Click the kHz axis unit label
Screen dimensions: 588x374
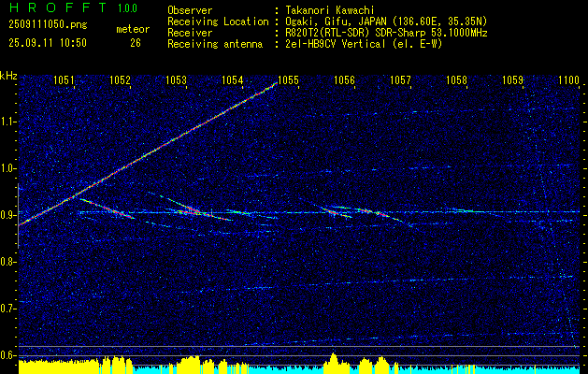[x=8, y=76]
